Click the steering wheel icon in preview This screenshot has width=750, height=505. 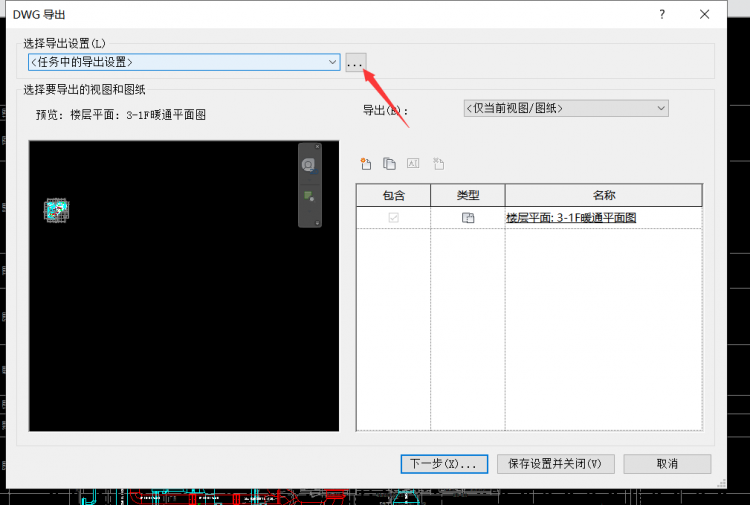tap(309, 165)
